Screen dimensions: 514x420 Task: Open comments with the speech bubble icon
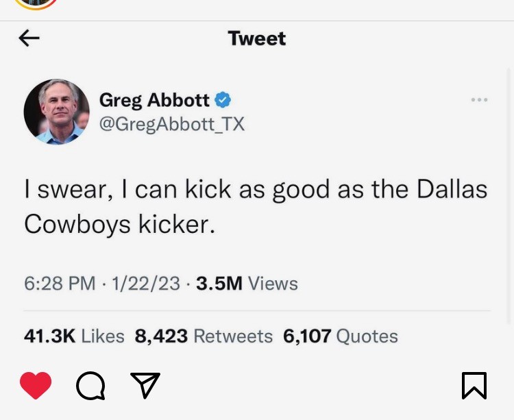(x=90, y=386)
